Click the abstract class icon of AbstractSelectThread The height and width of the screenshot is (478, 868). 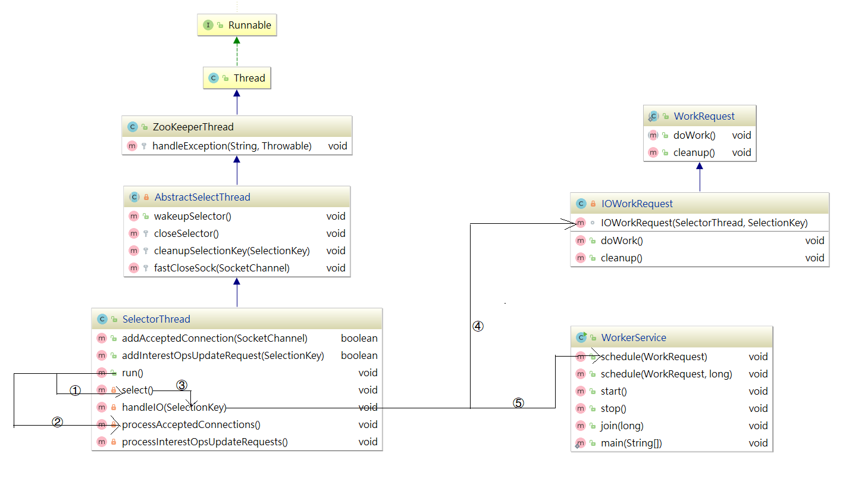(x=134, y=197)
